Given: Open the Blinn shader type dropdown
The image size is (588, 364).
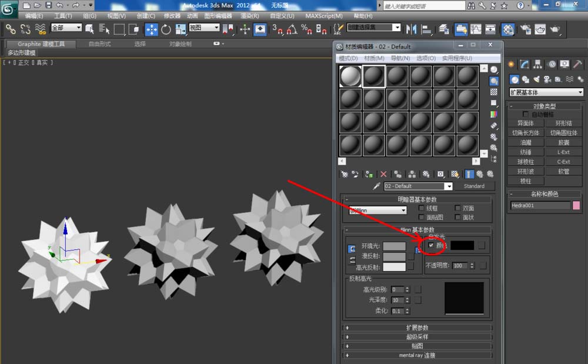Looking at the screenshot, I should (x=377, y=211).
